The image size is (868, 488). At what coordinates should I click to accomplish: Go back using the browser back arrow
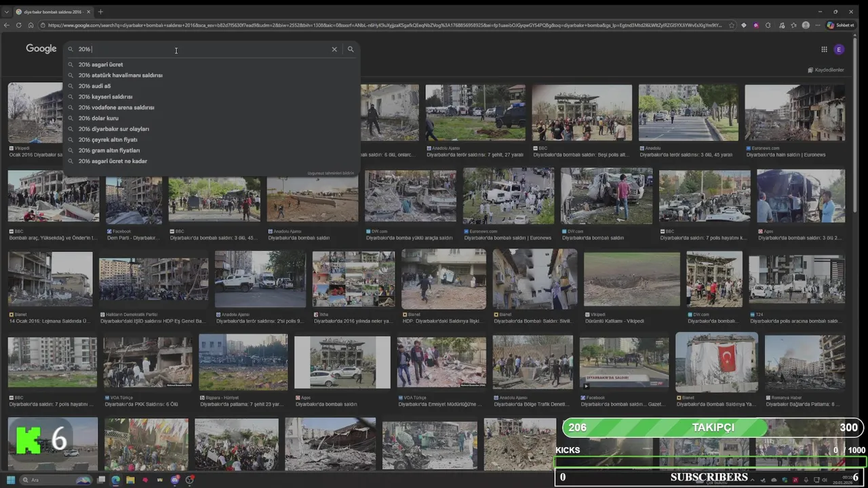coord(7,25)
